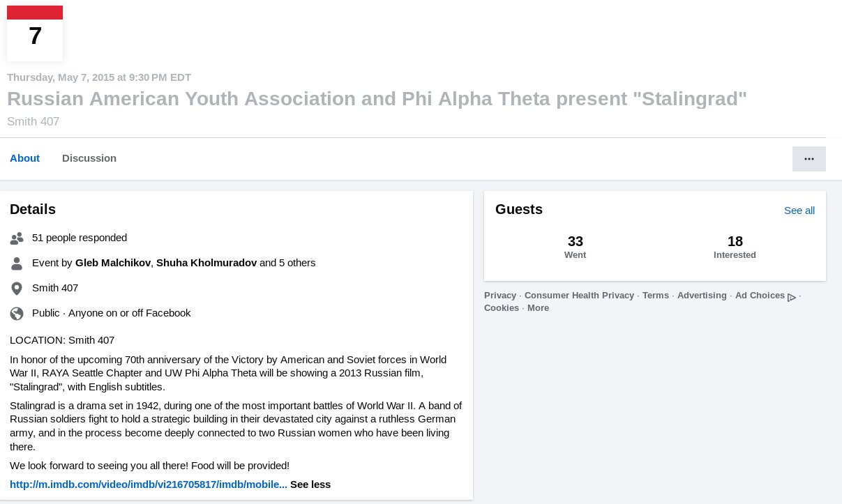The width and height of the screenshot is (842, 504).
Task: Click the calendar date icon showing 7
Action: tap(35, 33)
